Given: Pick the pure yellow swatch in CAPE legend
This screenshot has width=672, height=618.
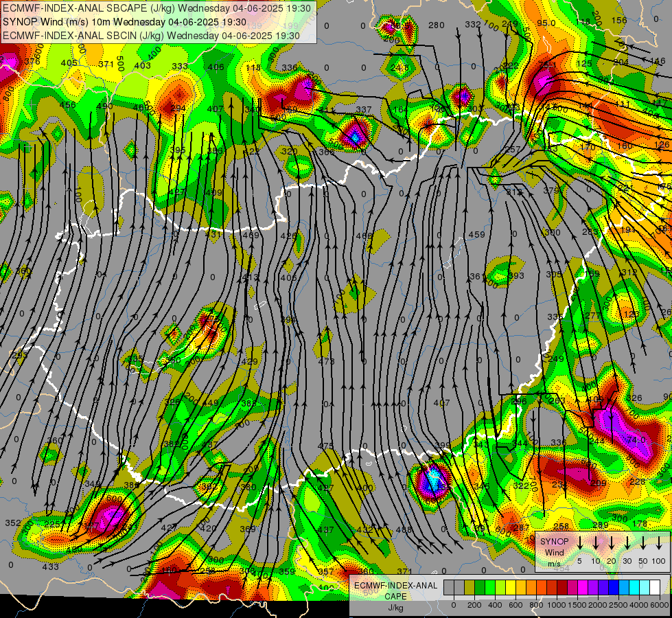Looking at the screenshot, I should [511, 588].
